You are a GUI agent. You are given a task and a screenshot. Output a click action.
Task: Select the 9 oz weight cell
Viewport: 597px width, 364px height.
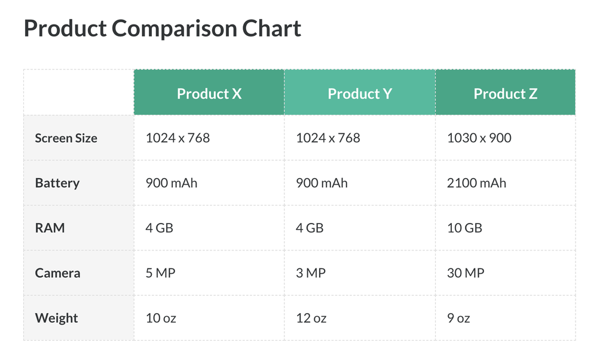click(x=458, y=318)
